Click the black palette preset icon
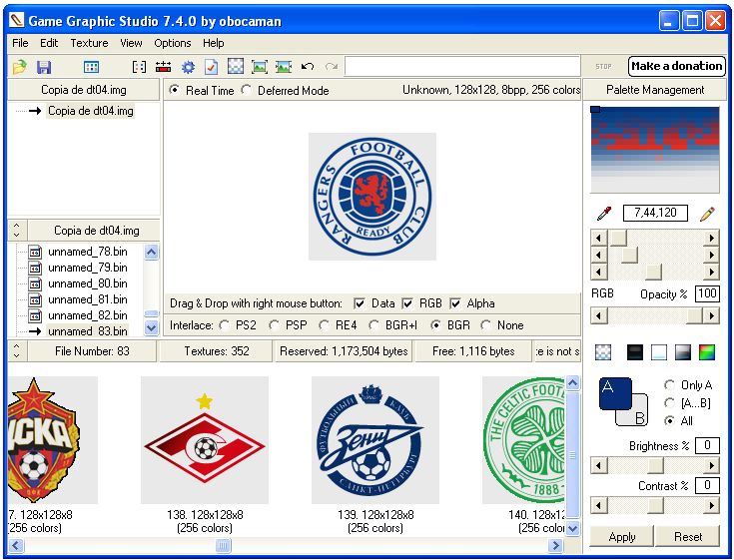This screenshot has height=560, width=734. (634, 351)
